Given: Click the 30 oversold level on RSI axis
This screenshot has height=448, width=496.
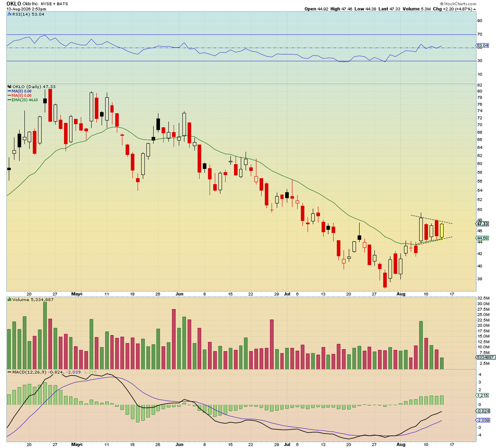Looking at the screenshot, I should coord(479,61).
